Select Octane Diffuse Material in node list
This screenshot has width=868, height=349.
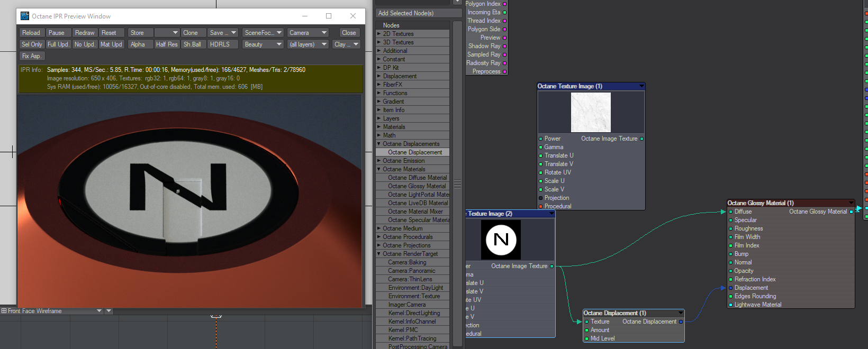[412, 178]
